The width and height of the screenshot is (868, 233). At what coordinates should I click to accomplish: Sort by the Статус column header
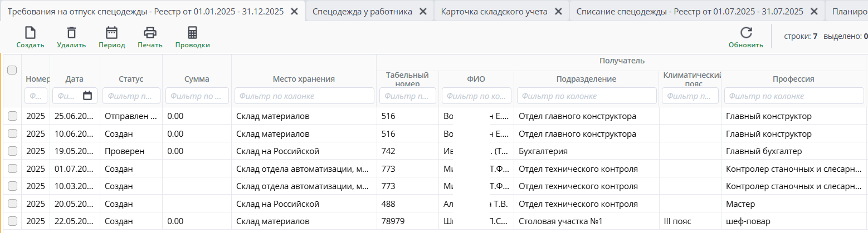[x=131, y=79]
